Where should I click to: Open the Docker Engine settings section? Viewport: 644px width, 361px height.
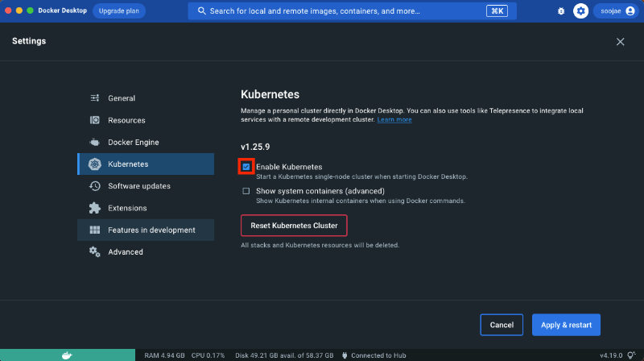coord(146,143)
